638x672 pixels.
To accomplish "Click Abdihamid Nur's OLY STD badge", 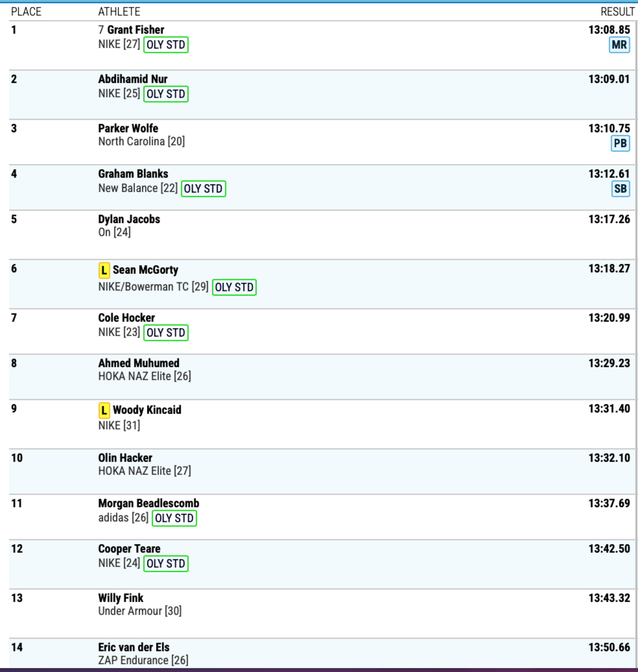I will (x=166, y=94).
